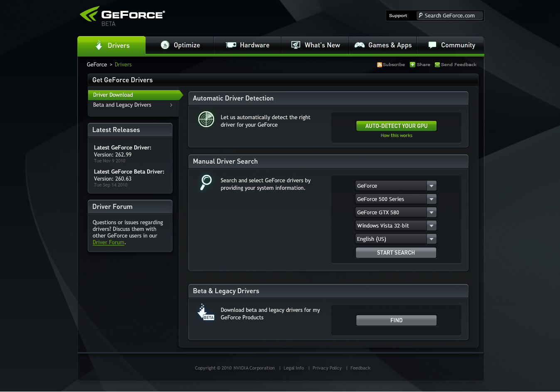Click the What's New monitor icon
560x392 pixels.
[x=296, y=45]
